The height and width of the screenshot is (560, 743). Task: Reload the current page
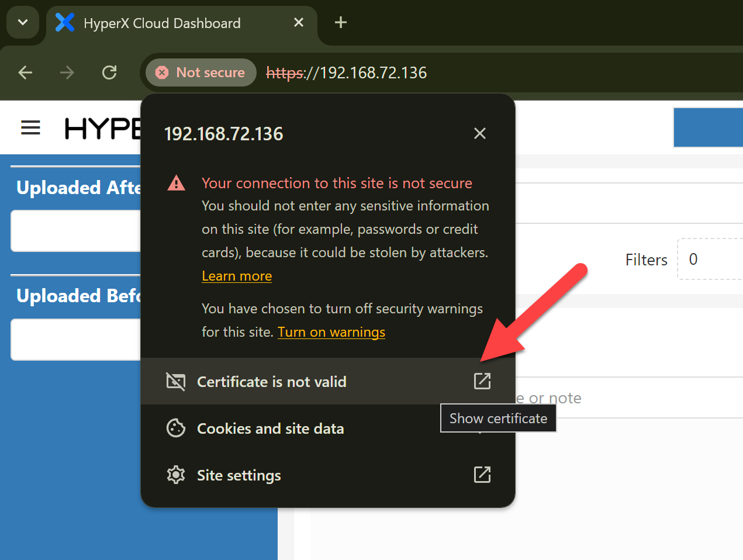pos(109,72)
